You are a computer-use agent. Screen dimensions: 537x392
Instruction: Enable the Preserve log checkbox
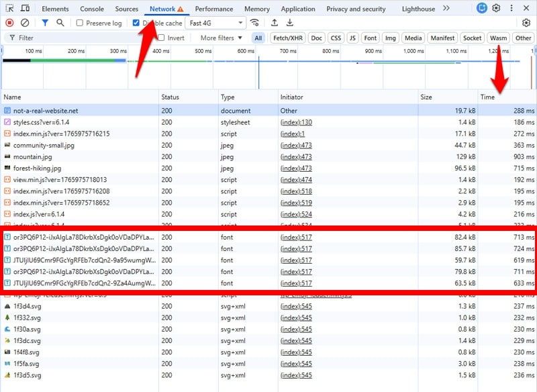pos(80,22)
